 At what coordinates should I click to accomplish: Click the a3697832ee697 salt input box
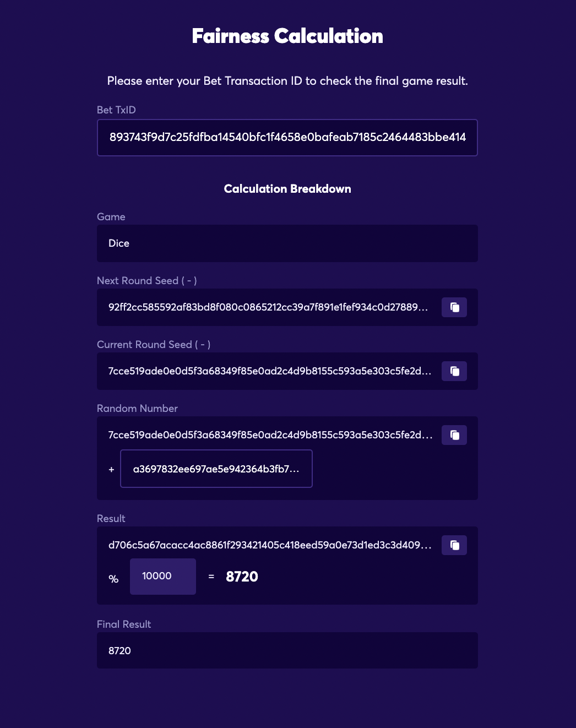tap(216, 469)
